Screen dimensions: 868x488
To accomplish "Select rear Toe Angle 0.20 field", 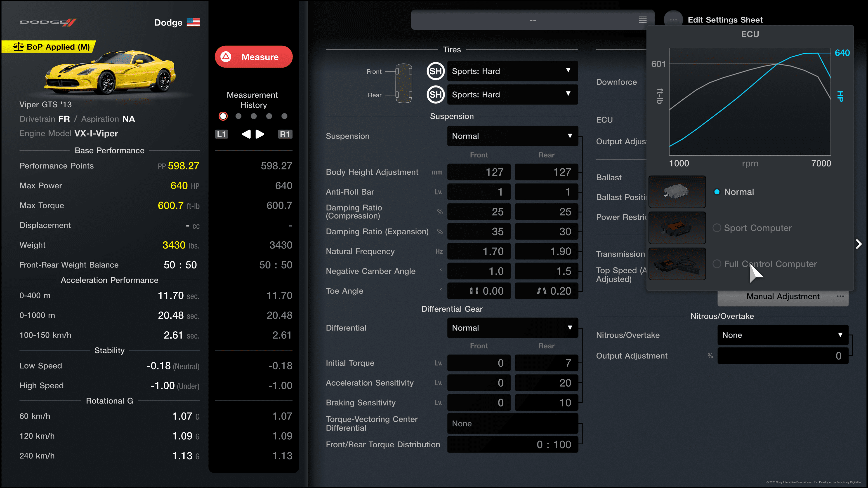I will [x=547, y=291].
